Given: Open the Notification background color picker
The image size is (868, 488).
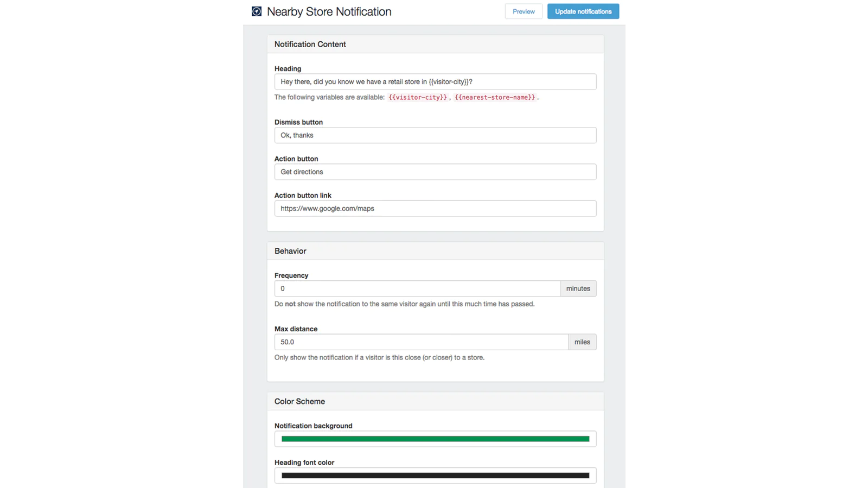Looking at the screenshot, I should [x=435, y=439].
